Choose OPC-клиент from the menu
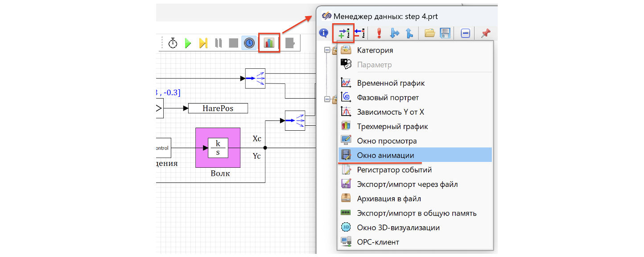Viewport: 644px width, 257px height. [x=415, y=242]
